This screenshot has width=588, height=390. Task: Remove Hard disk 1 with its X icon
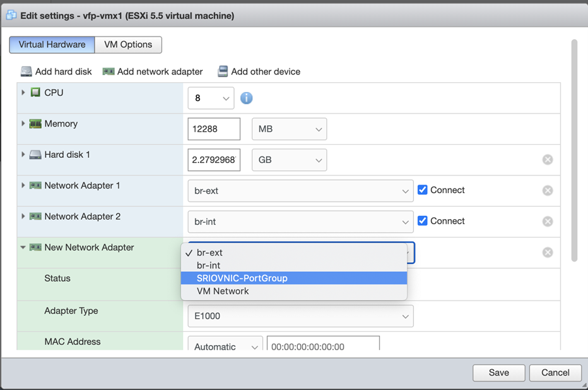tap(548, 160)
